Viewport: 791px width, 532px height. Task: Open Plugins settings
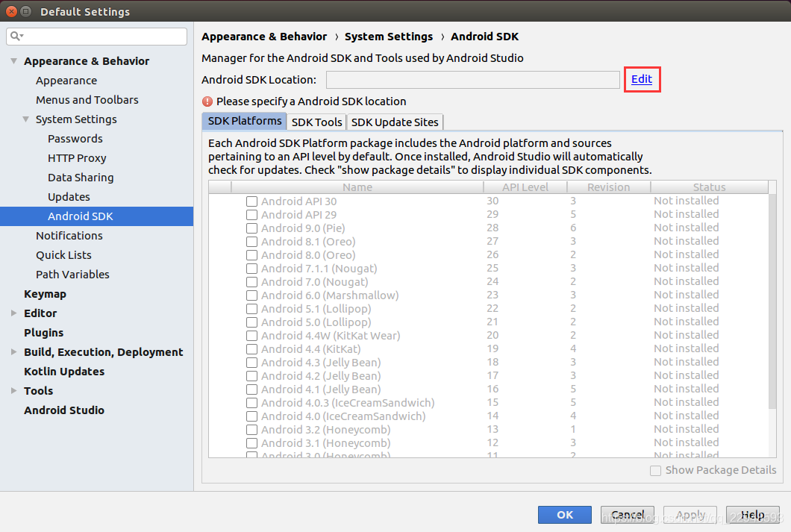(x=43, y=333)
